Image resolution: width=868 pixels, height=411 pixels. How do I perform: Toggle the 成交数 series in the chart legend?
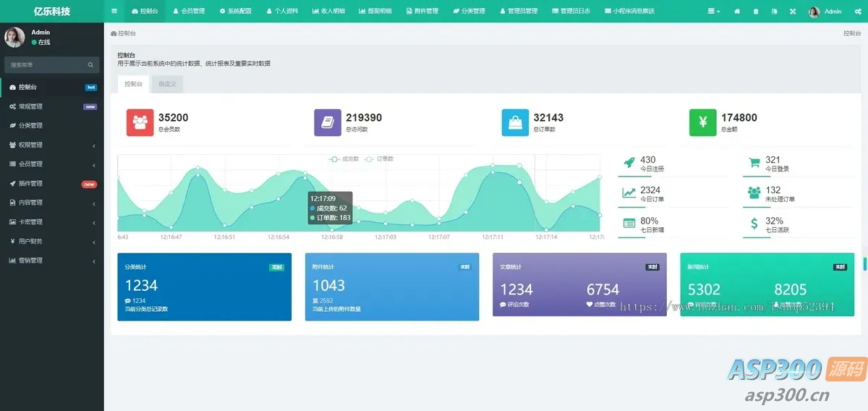344,158
